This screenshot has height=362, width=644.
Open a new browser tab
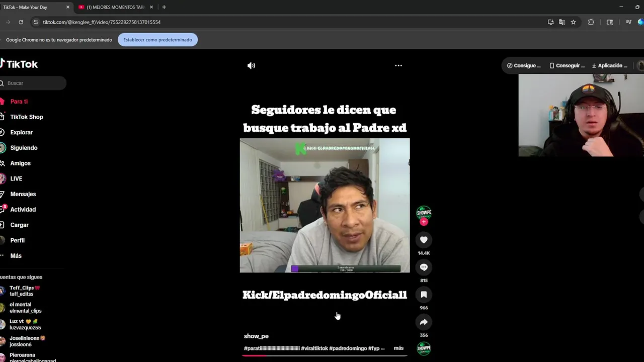click(x=164, y=7)
